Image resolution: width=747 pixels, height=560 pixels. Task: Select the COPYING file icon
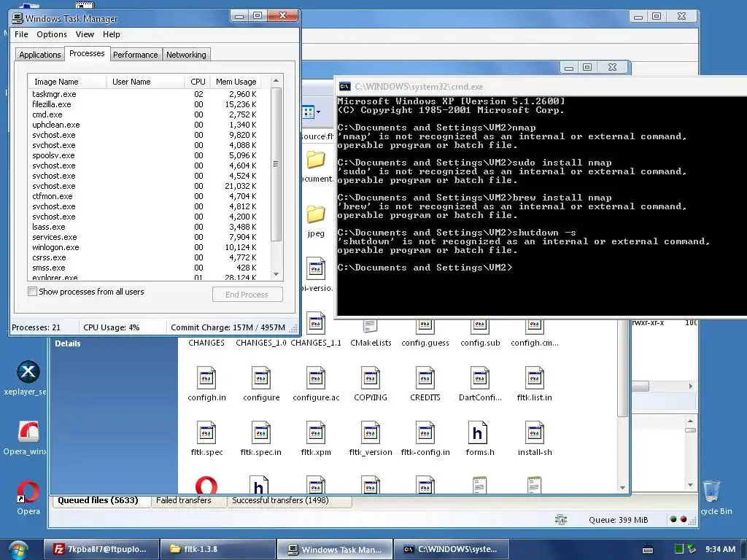tap(370, 378)
